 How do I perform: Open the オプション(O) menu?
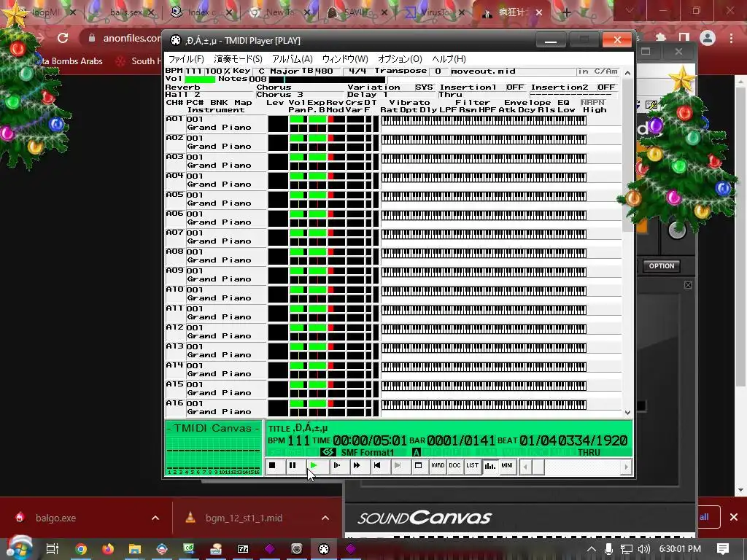coord(400,59)
